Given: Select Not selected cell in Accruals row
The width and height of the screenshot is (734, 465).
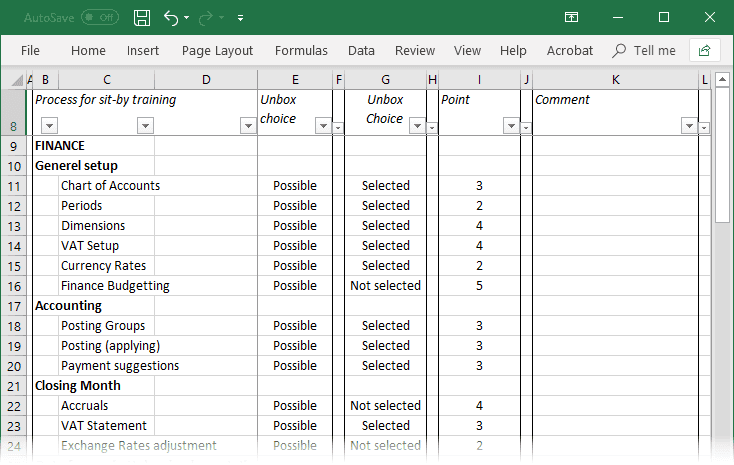Looking at the screenshot, I should click(x=385, y=406).
